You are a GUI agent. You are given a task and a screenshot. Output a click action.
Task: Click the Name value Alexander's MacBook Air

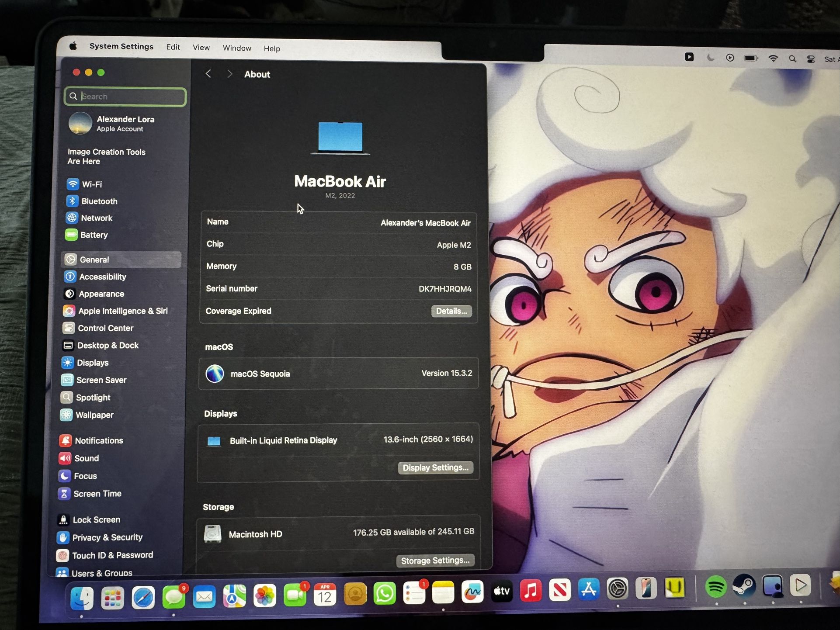coord(426,223)
